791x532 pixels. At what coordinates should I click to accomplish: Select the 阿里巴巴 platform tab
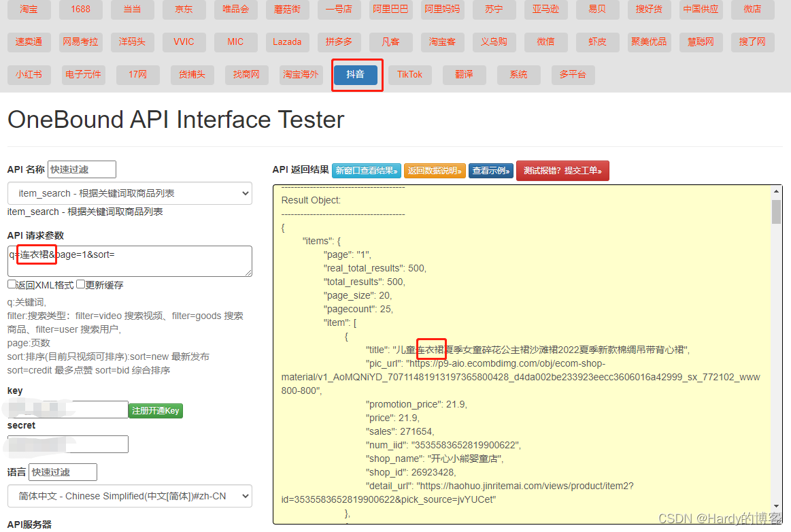[x=390, y=9]
